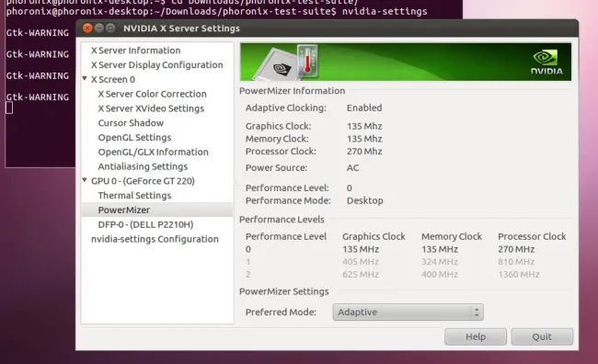Click the GPU chip image in the banner
The width and height of the screenshot is (598, 364).
tap(278, 64)
